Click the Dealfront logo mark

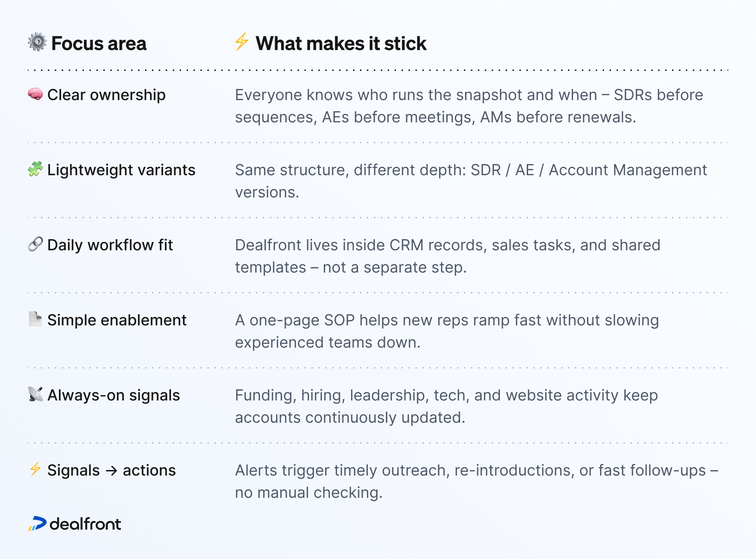pyautogui.click(x=37, y=524)
